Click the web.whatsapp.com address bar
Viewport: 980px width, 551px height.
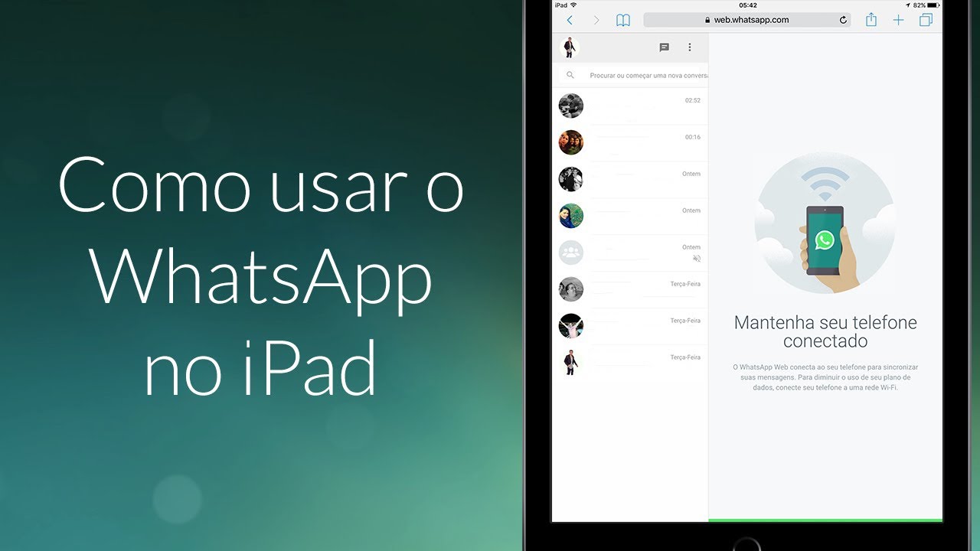(x=748, y=20)
